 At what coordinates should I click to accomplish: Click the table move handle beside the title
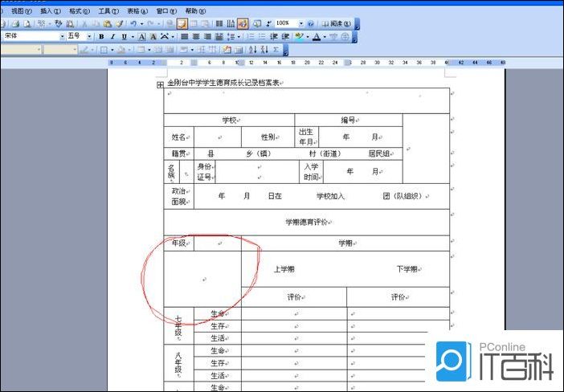pos(160,84)
